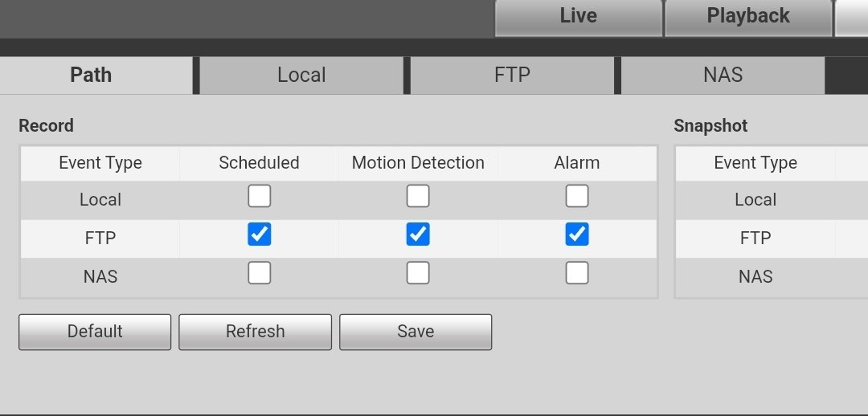Open the Live view tab
868x416 pixels.
click(x=578, y=17)
